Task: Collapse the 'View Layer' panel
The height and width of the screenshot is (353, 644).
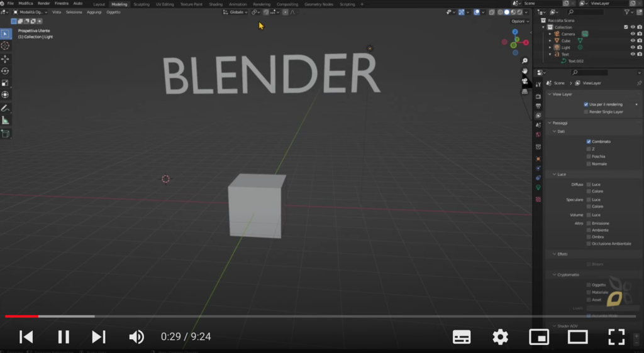Action: click(550, 94)
